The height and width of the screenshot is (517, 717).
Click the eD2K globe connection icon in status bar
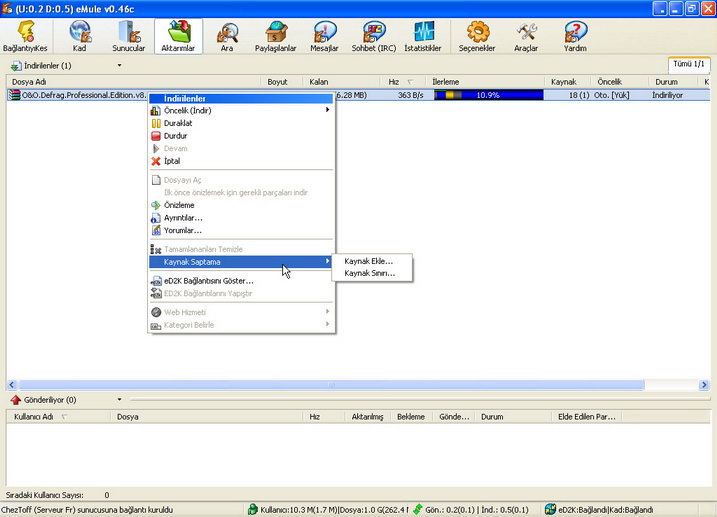[551, 509]
